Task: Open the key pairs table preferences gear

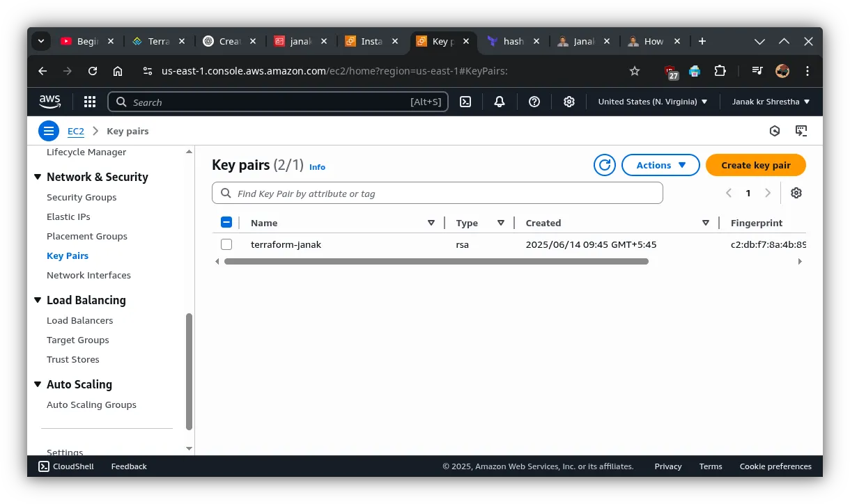Action: [796, 193]
